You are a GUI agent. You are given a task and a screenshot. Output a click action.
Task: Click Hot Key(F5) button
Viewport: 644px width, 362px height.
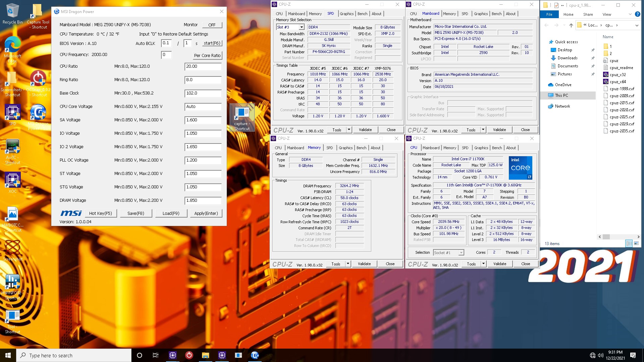tap(100, 213)
